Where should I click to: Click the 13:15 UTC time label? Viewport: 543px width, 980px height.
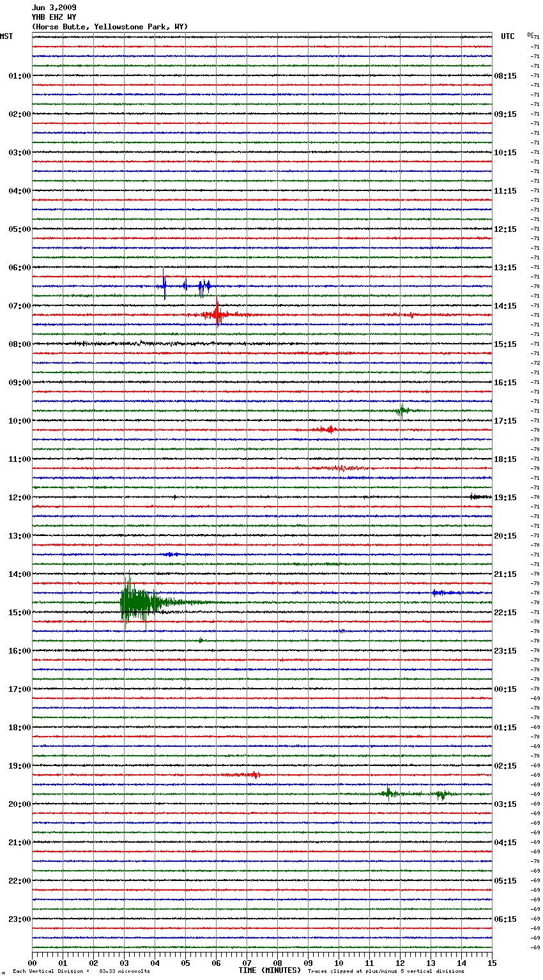pyautogui.click(x=505, y=268)
